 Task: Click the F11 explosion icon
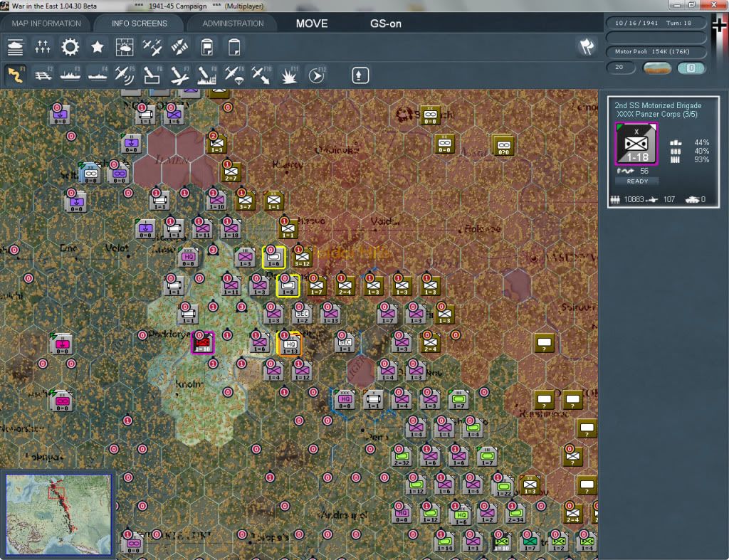pos(289,75)
